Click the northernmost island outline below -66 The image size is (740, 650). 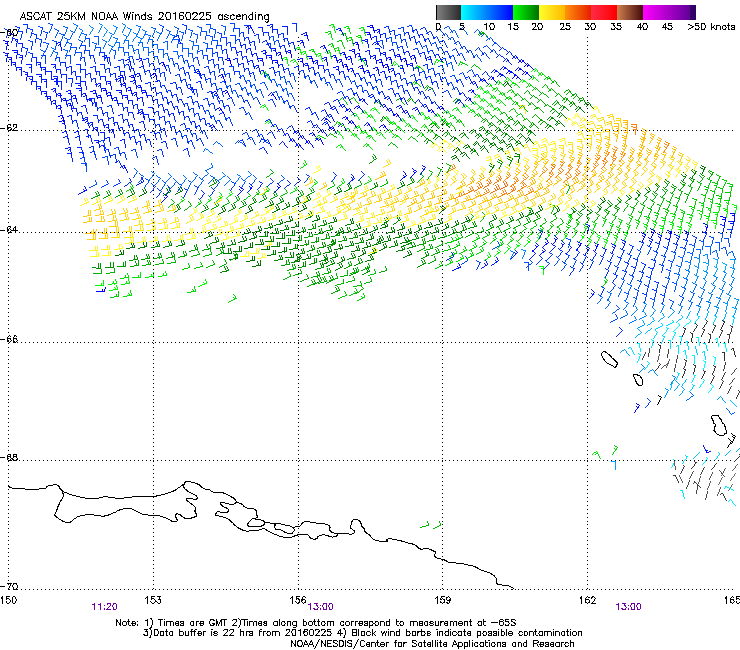click(x=609, y=359)
